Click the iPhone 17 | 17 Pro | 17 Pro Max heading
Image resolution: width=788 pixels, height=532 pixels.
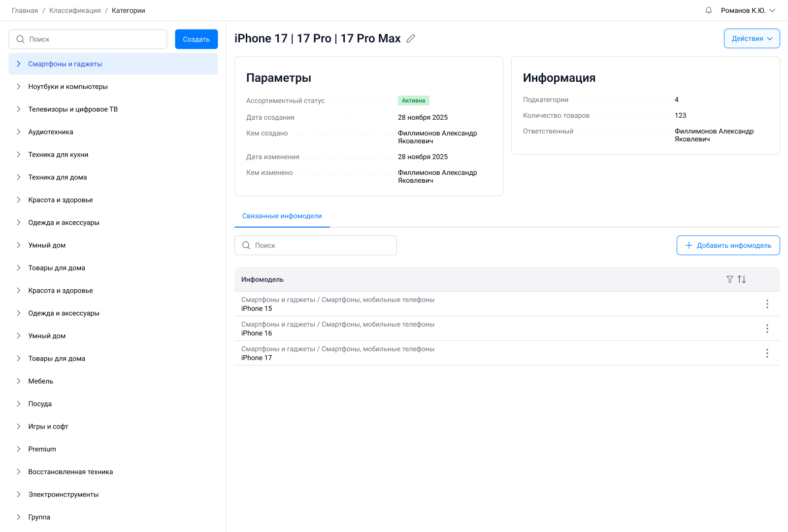point(318,38)
